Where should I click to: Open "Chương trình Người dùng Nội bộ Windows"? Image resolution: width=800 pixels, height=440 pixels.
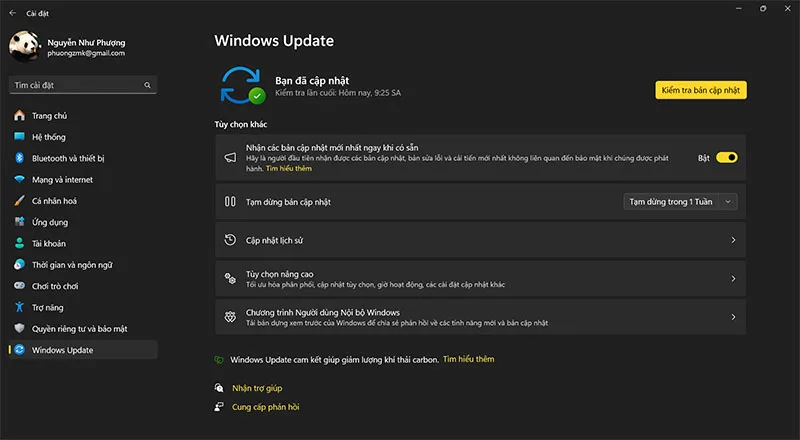pyautogui.click(x=480, y=317)
